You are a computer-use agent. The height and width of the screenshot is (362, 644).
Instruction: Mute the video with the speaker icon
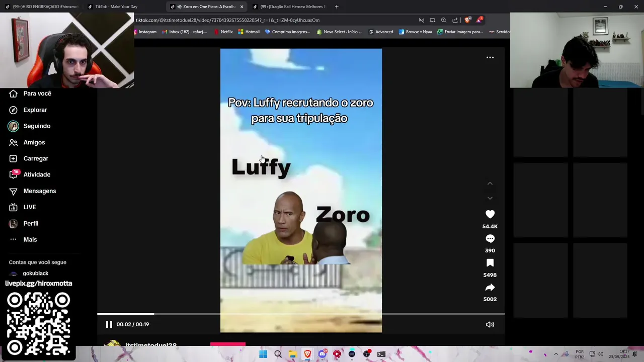pos(490,324)
